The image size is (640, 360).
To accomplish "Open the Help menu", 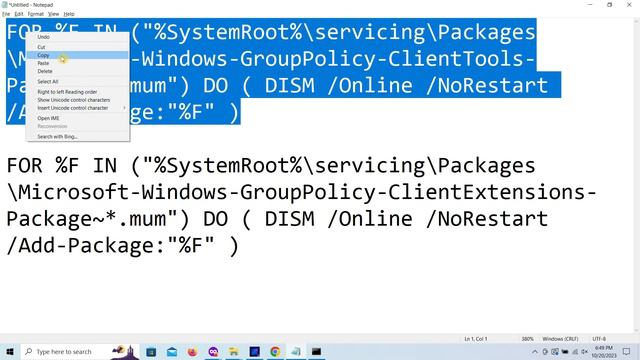I will coord(69,14).
